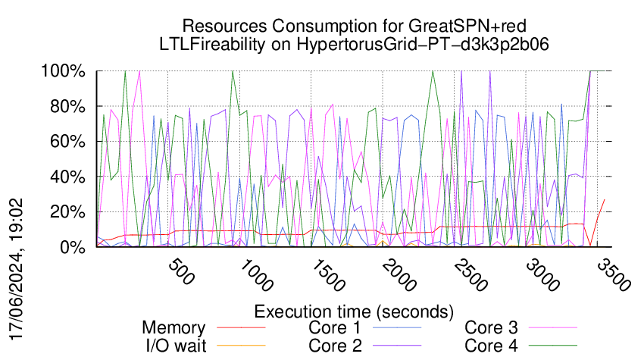
Task: Click the green Core 4 legend line sample
Action: (x=553, y=346)
